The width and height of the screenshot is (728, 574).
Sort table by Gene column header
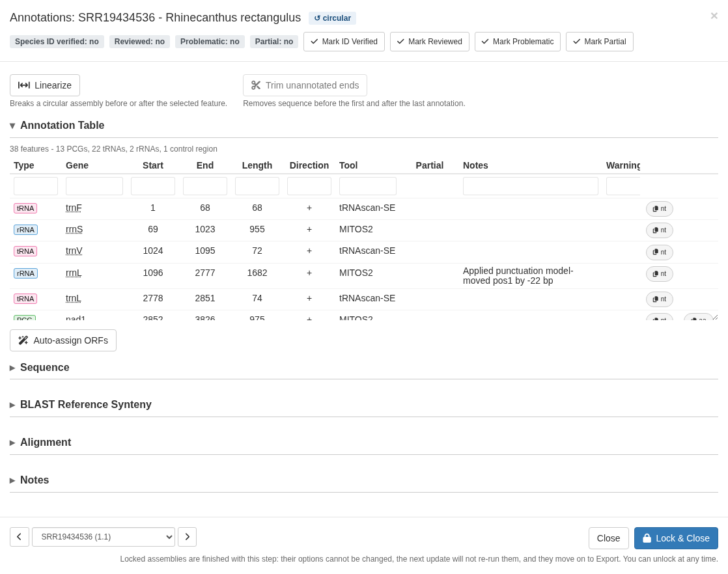point(77,166)
